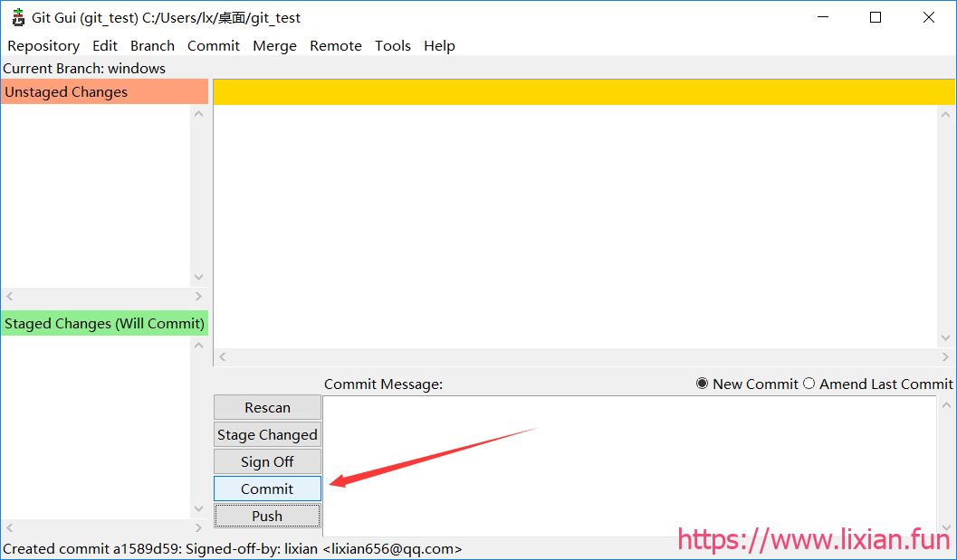Open the Commit menu
The image size is (957, 560).
click(214, 46)
